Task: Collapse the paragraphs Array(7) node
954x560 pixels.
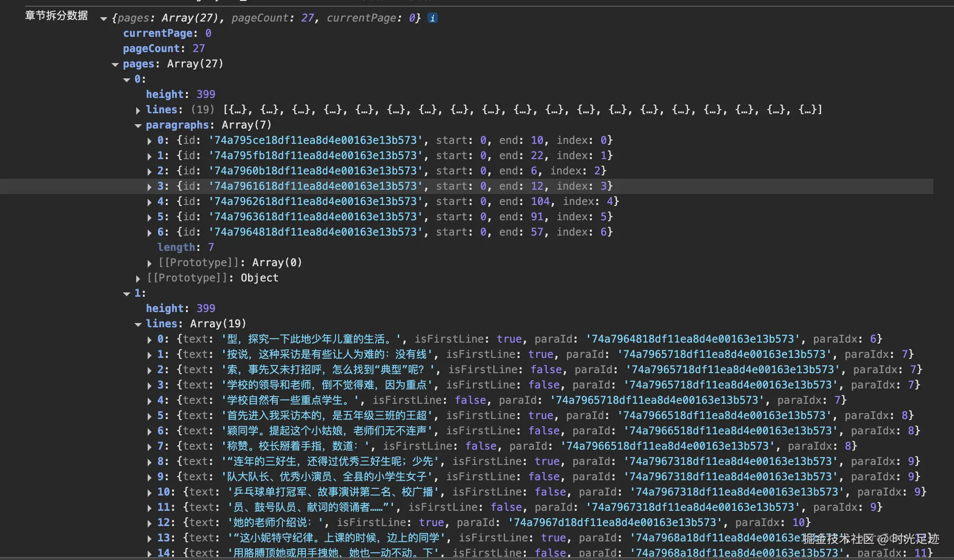Action: 138,126
